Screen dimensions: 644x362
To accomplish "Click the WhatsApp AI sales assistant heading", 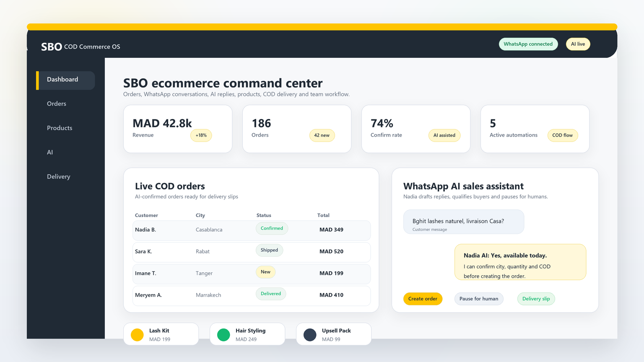I will click(463, 186).
